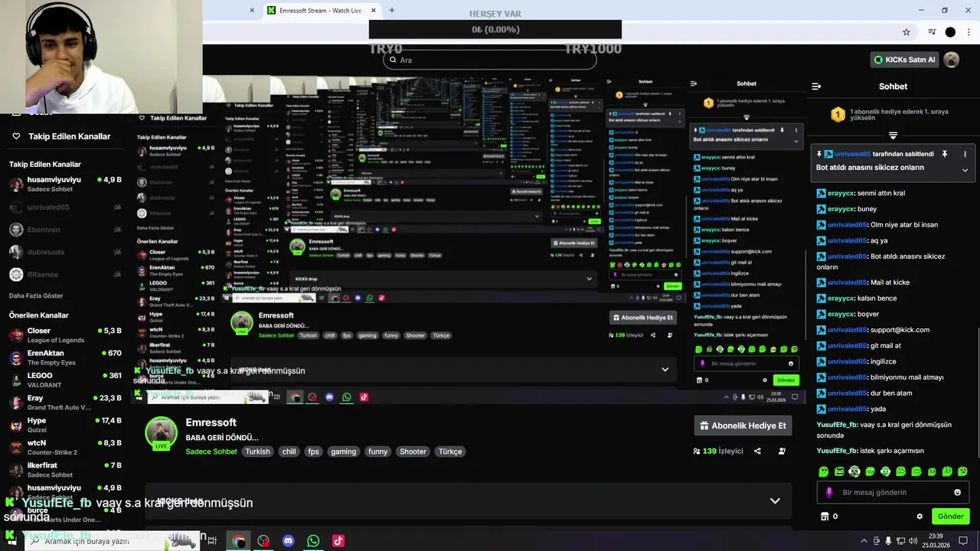Open Ebonivon followed channel

65,230
